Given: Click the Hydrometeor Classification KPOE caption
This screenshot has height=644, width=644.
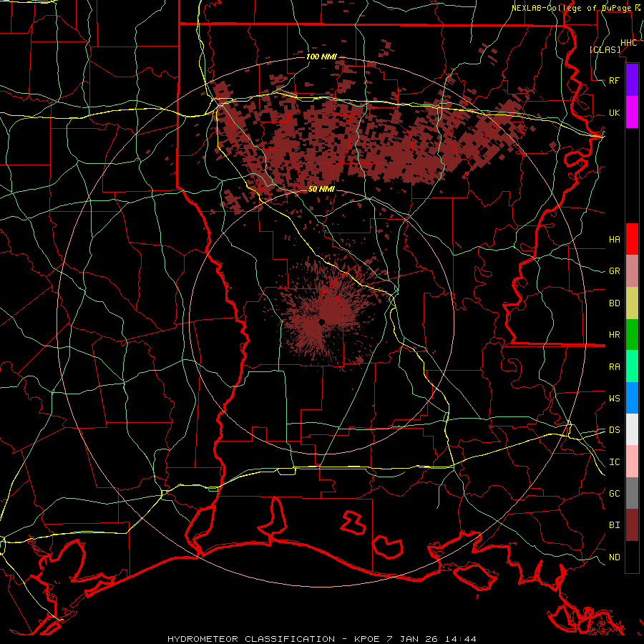Looking at the screenshot, I should pyautogui.click(x=322, y=639).
